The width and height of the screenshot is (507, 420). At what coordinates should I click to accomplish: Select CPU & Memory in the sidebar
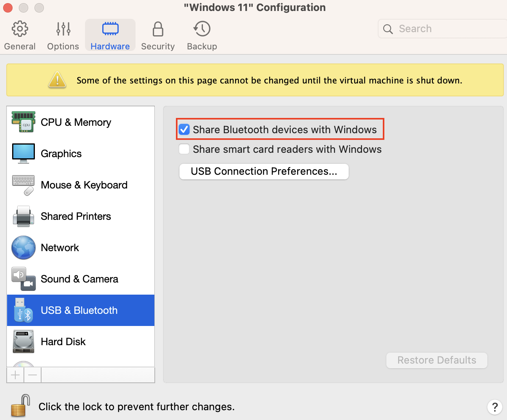pos(81,122)
